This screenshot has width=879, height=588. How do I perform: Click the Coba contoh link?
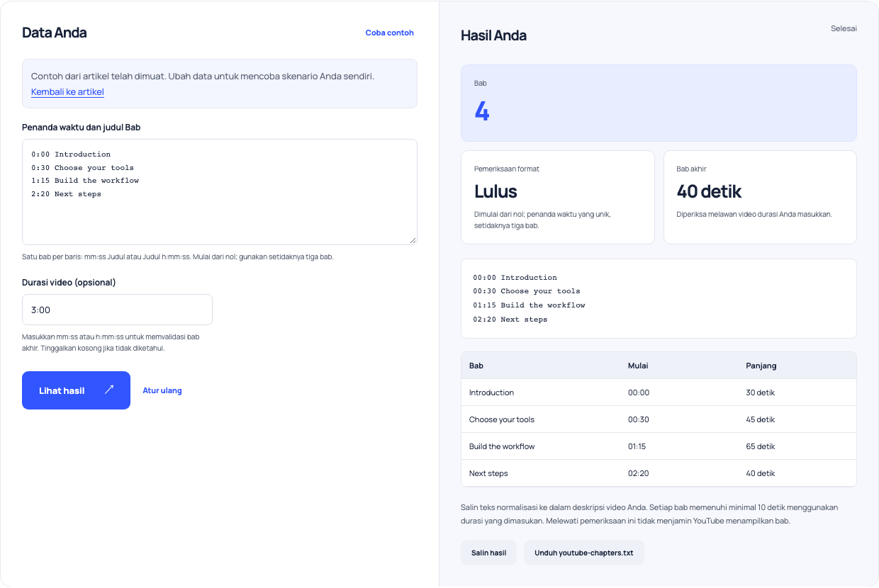pyautogui.click(x=389, y=33)
